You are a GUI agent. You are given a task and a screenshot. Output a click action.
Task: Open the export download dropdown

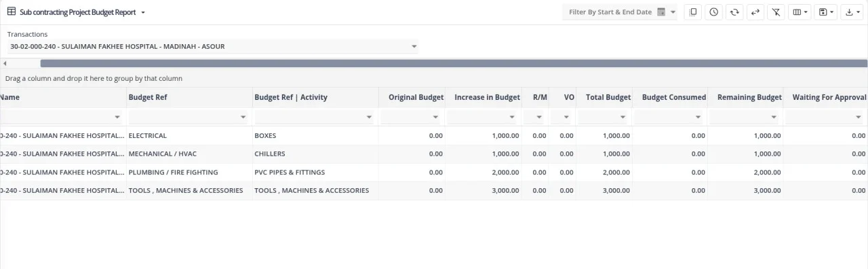pos(853,12)
